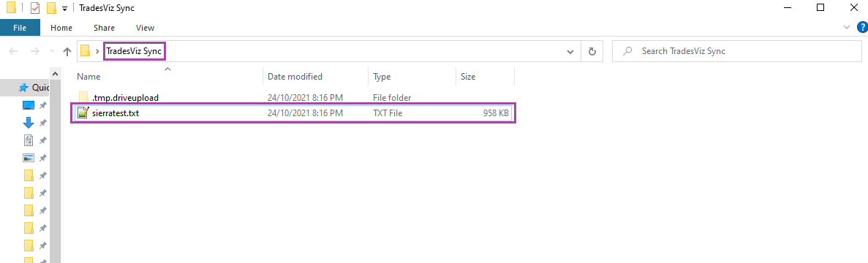The image size is (868, 263).
Task: Select the sierratest.txt file
Action: tap(294, 113)
